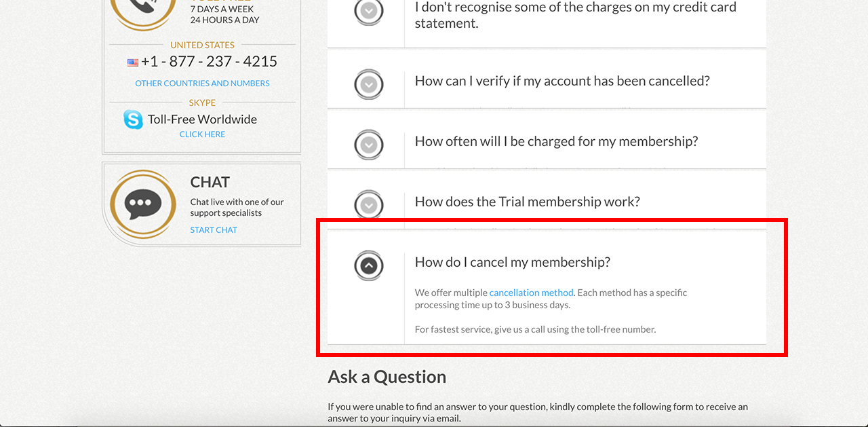This screenshot has width=868, height=427.
Task: Click the CHAT panel heading
Action: tap(210, 182)
